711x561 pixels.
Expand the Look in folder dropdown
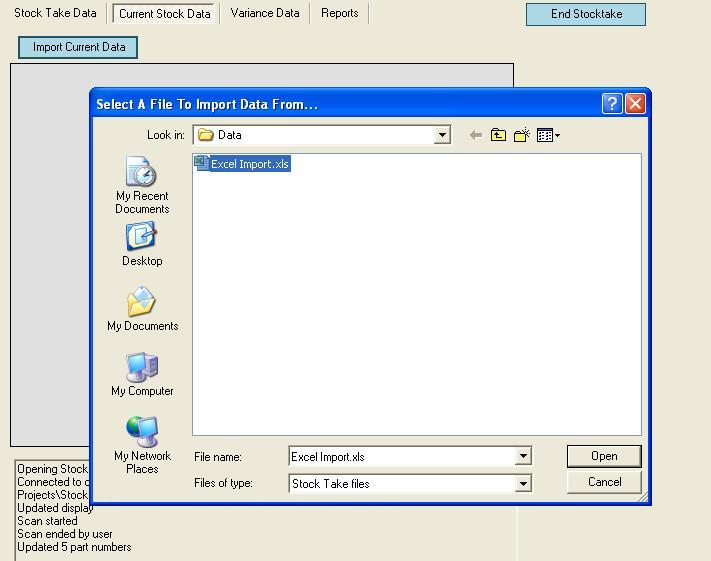coord(442,135)
